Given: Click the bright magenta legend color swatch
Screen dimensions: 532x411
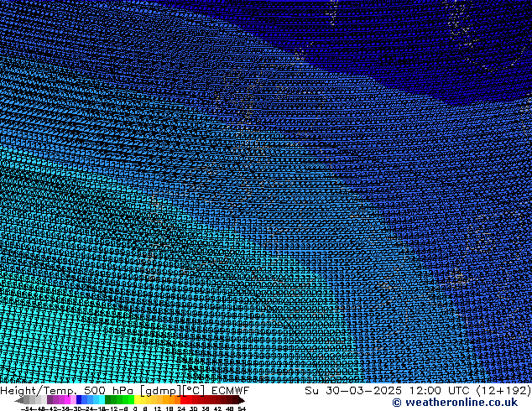Looking at the screenshot, I should (x=67, y=399).
